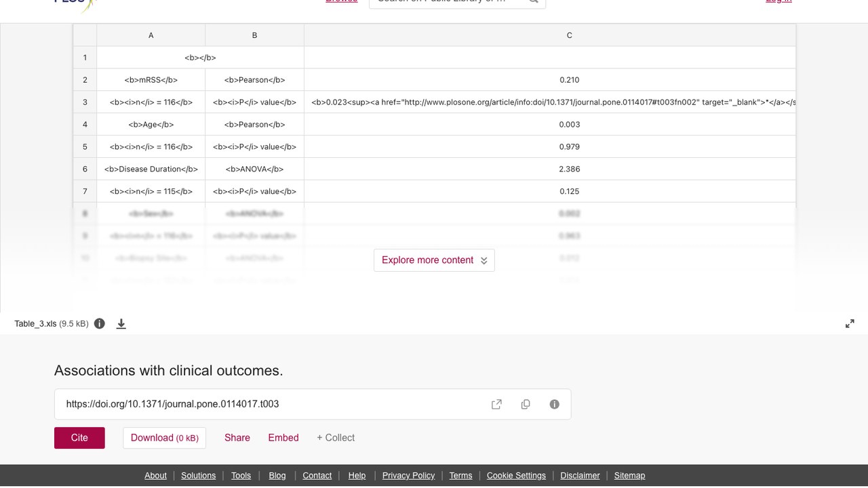This screenshot has width=868, height=488.
Task: Open the About footer link
Action: 155,475
